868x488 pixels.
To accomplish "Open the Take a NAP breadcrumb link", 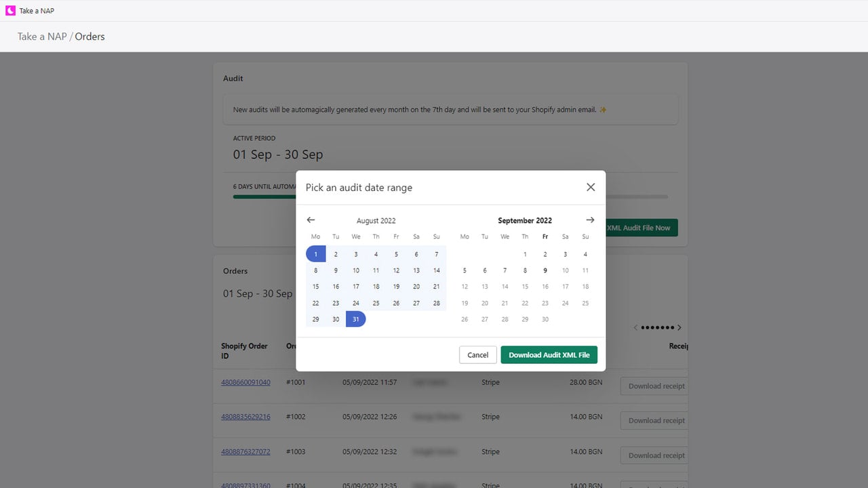I will 42,37.
